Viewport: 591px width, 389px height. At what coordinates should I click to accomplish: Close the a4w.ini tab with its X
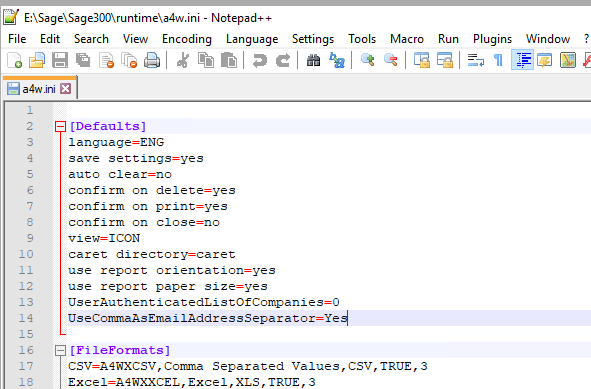66,89
